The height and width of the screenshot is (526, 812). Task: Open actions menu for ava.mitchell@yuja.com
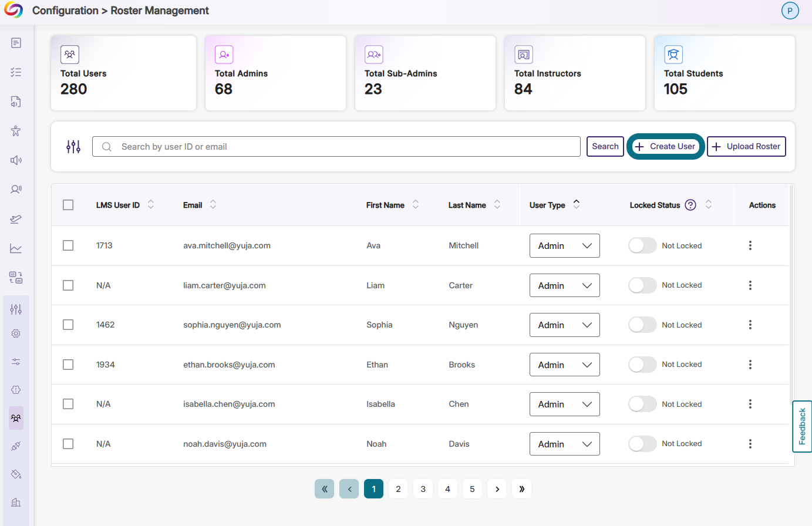750,245
